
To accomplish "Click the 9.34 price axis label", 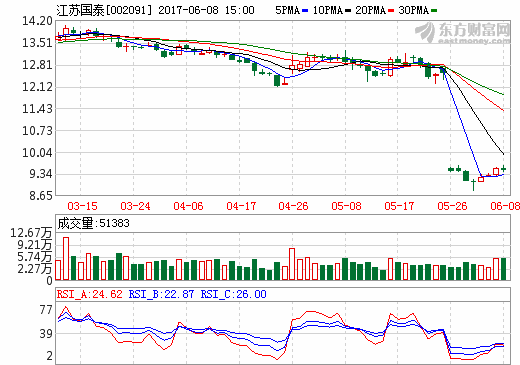I will [41, 174].
